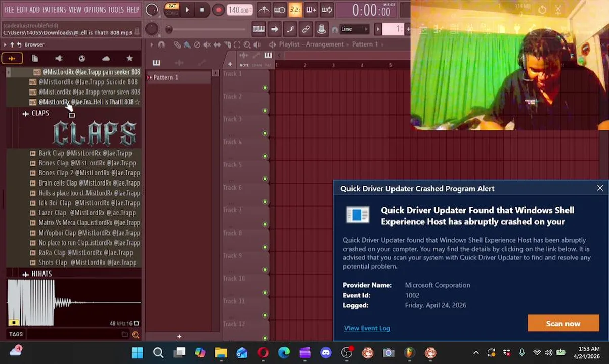Adjust the main pitch knob
The image size is (609, 364).
[151, 29]
